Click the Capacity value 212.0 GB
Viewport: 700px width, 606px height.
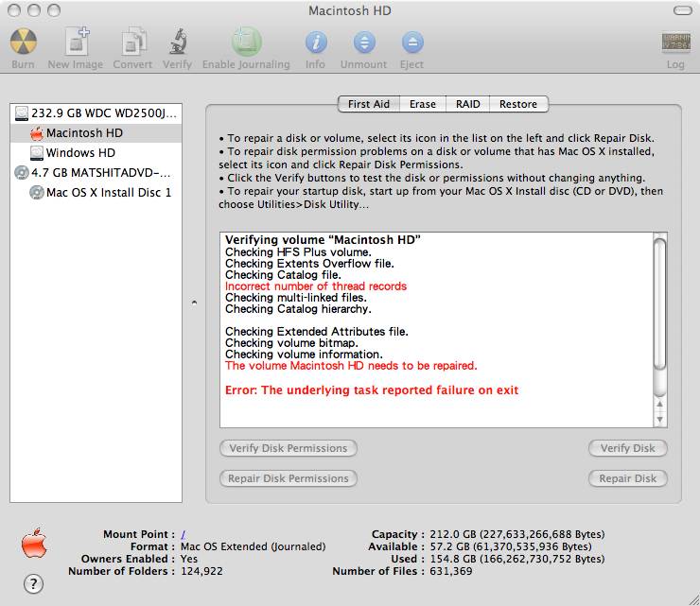tap(517, 534)
